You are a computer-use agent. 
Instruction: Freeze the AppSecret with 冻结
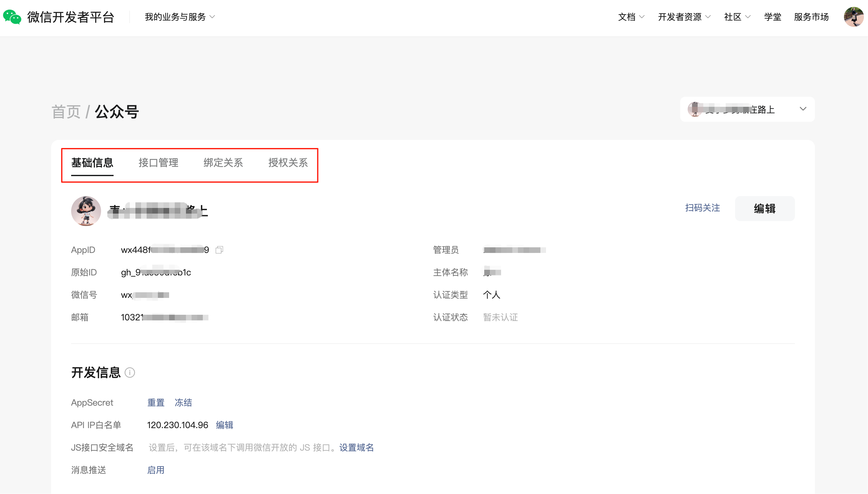[183, 403]
